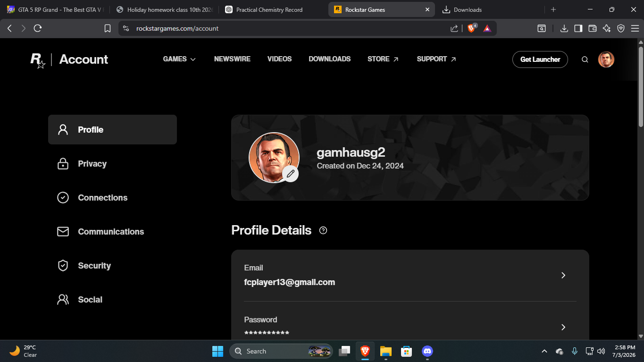Click the taskbar Search box

pyautogui.click(x=281, y=351)
